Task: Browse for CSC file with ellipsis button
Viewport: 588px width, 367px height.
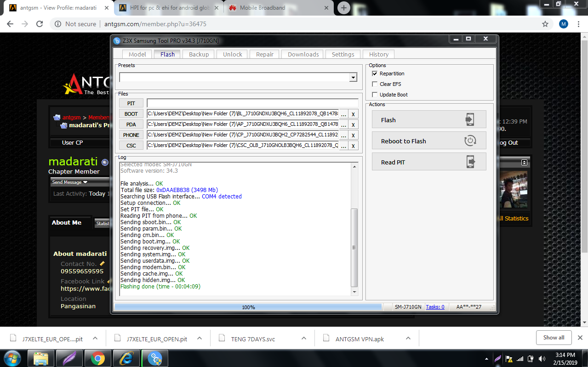Action: click(x=343, y=146)
